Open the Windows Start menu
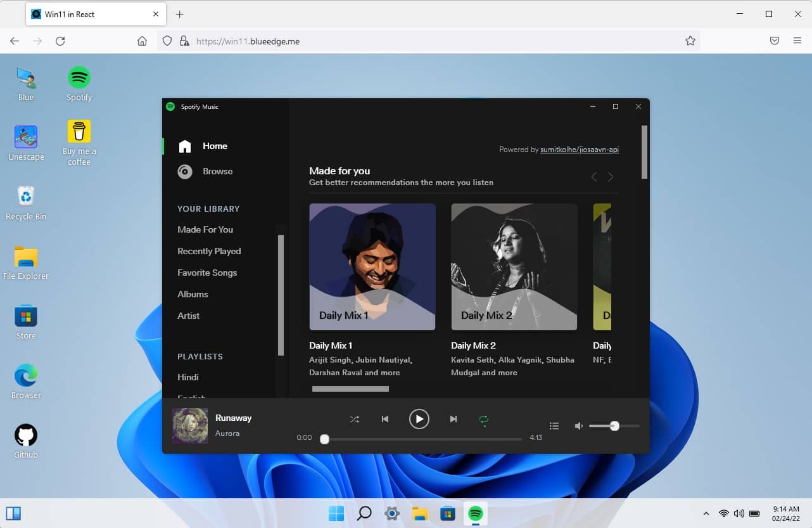This screenshot has height=528, width=812. [x=336, y=513]
